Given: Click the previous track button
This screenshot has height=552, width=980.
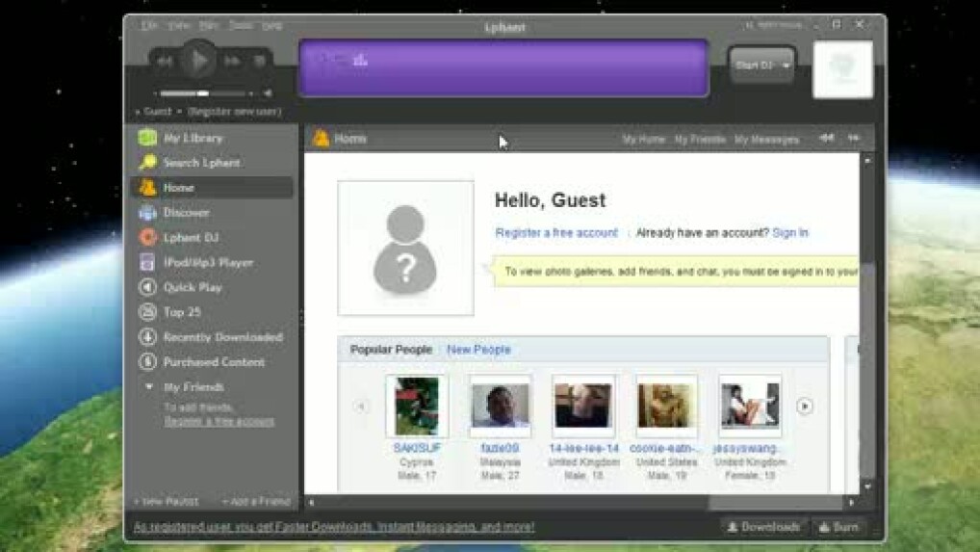Looking at the screenshot, I should tap(165, 61).
